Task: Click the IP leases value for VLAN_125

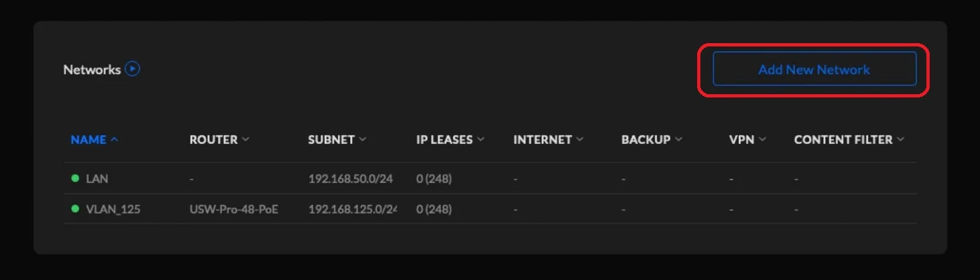Action: pyautogui.click(x=434, y=210)
